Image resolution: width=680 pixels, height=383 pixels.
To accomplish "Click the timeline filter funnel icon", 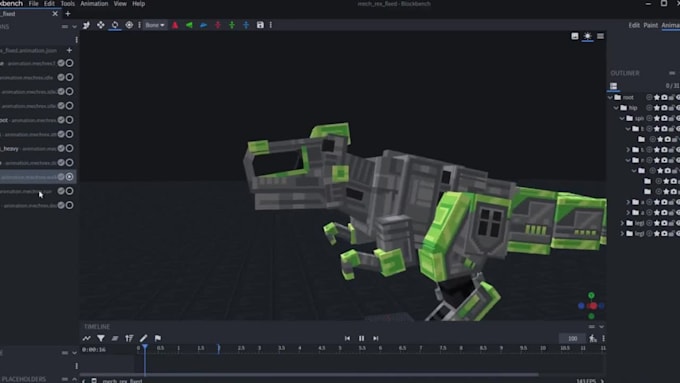I will [101, 338].
